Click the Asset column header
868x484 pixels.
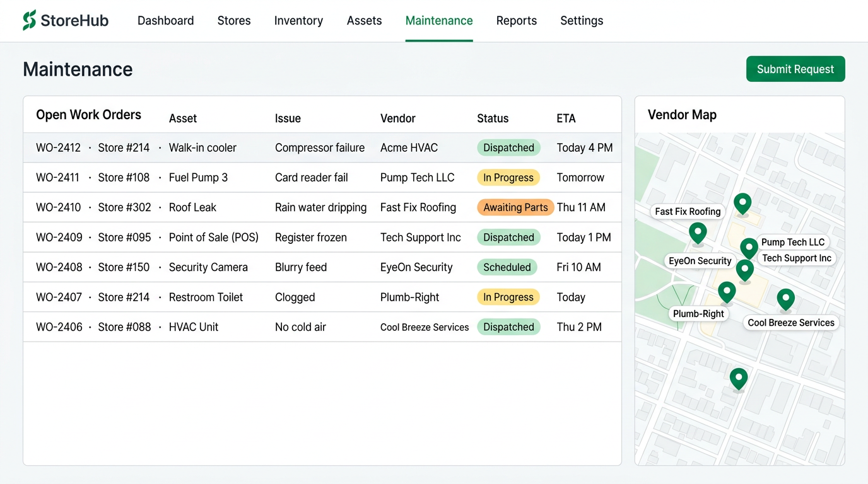(x=183, y=118)
